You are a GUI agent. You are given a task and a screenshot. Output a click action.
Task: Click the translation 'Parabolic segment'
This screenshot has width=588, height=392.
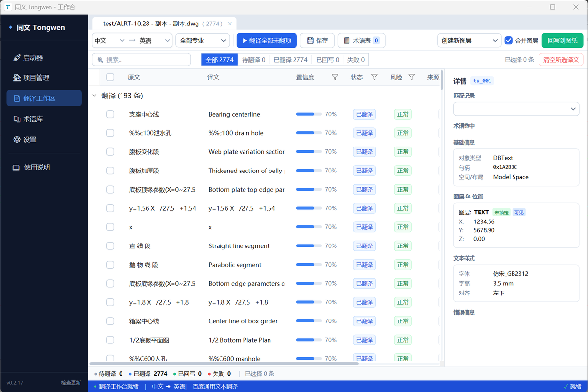pos(235,265)
